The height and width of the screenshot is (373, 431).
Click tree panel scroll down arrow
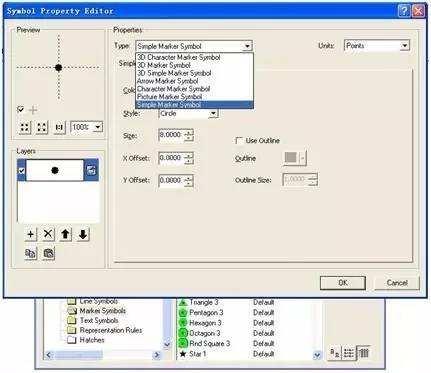tap(167, 345)
